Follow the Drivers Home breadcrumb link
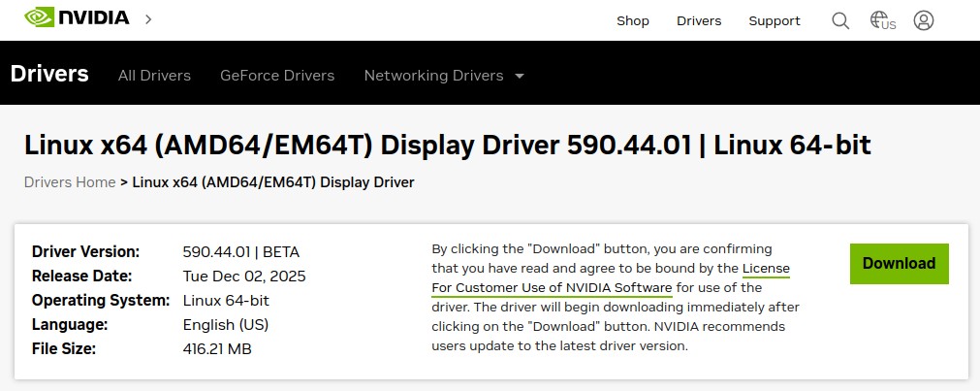 coord(70,181)
